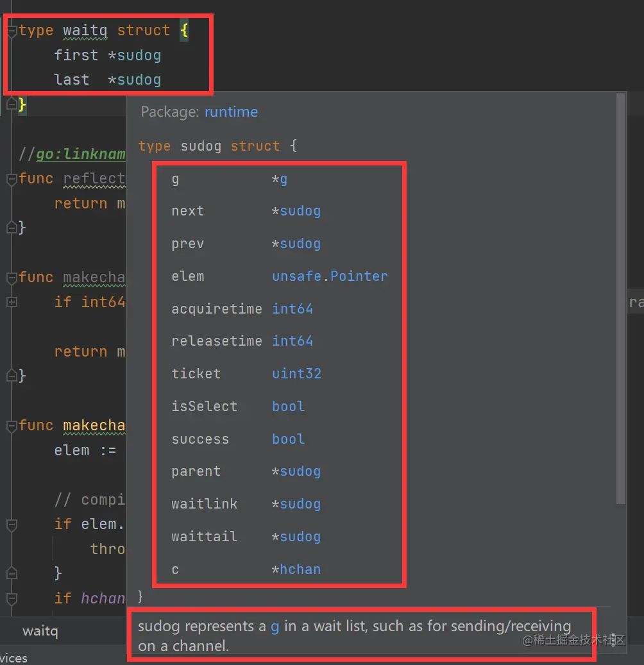Click the 'first' field name in waitq struct
Image resolution: width=644 pixels, height=665 pixels.
(76, 55)
